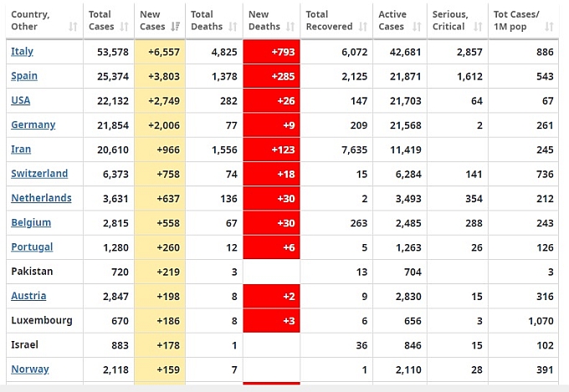
Task: Go to Switzerland details link
Action: point(39,174)
